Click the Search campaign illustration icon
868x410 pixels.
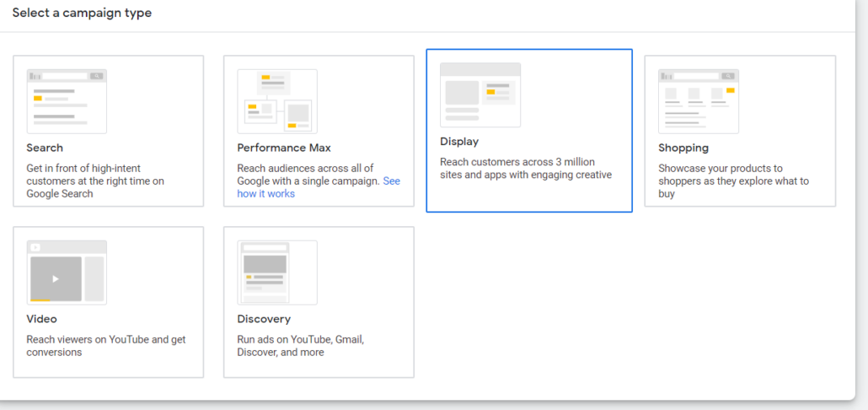tap(67, 101)
